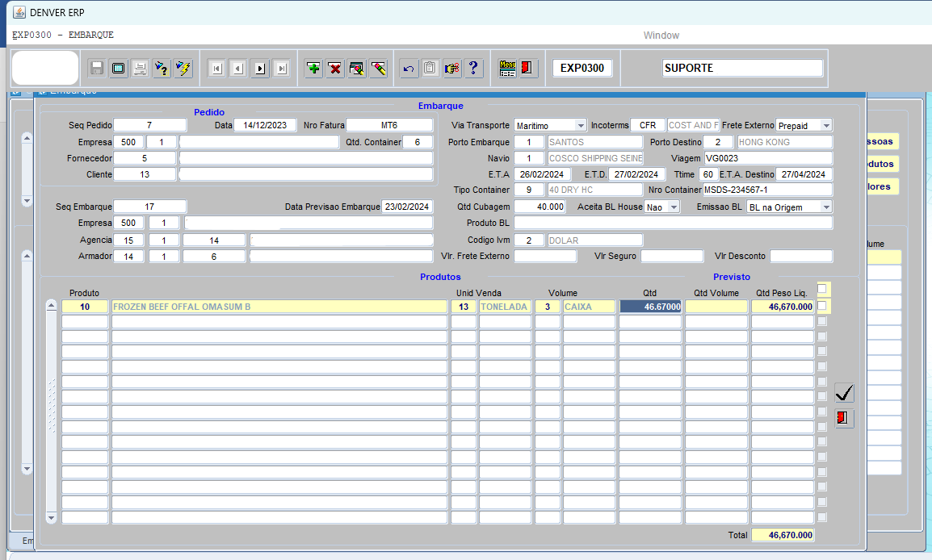This screenshot has height=560, width=932.
Task: Click the Seq Embarque field with 17
Action: tap(149, 207)
